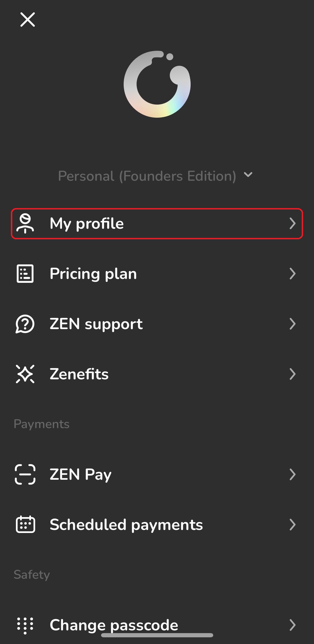Tap the chevron beside ZEN Pay

tap(292, 474)
